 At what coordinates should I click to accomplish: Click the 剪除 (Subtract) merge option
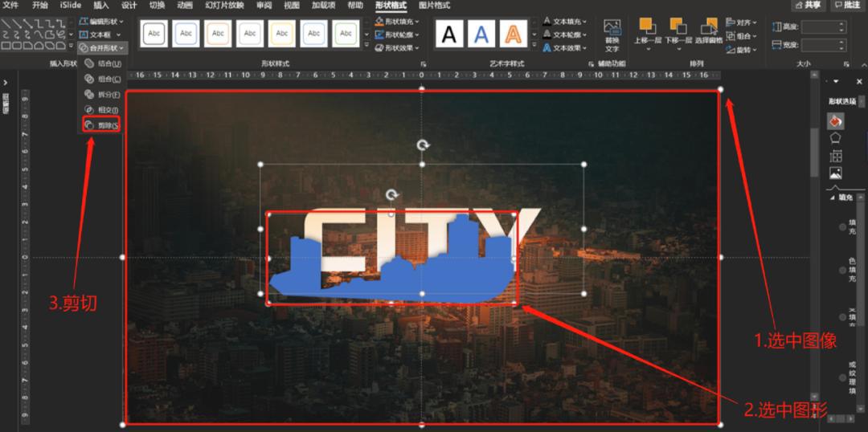pyautogui.click(x=101, y=125)
